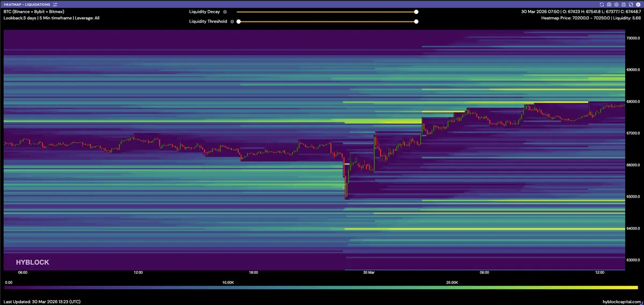Click the 10.00K mark on color scale
Viewport: 644px width, 305px height.
tap(228, 282)
